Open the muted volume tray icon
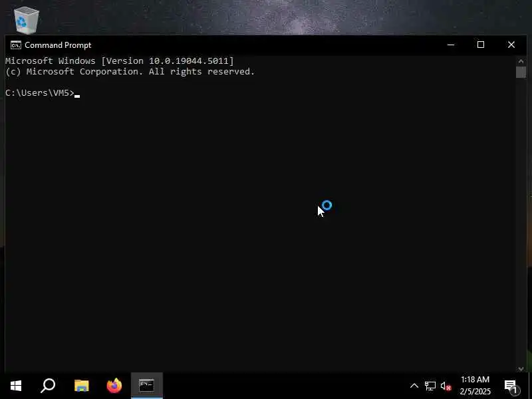Screen dimensions: 532x399 [x=446, y=386]
